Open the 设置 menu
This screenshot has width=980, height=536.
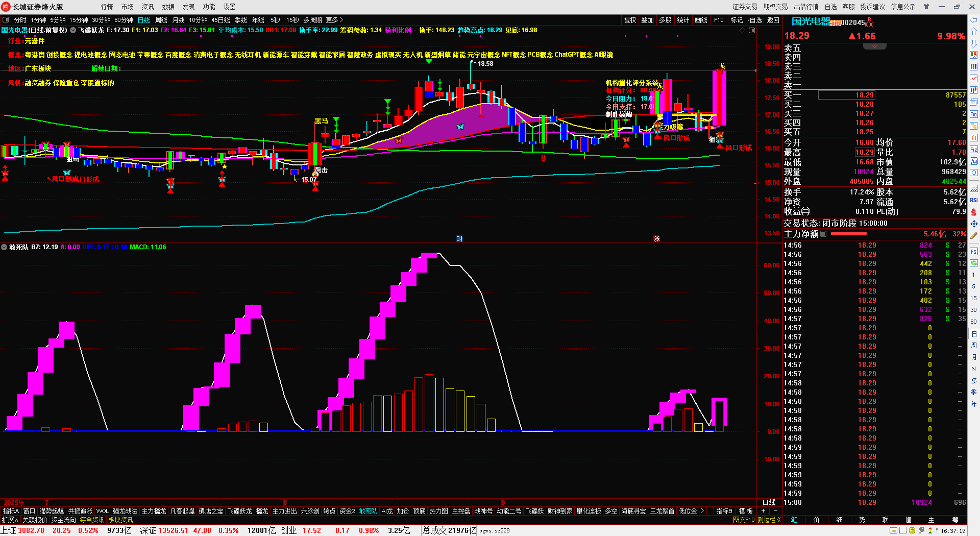tap(230, 7)
